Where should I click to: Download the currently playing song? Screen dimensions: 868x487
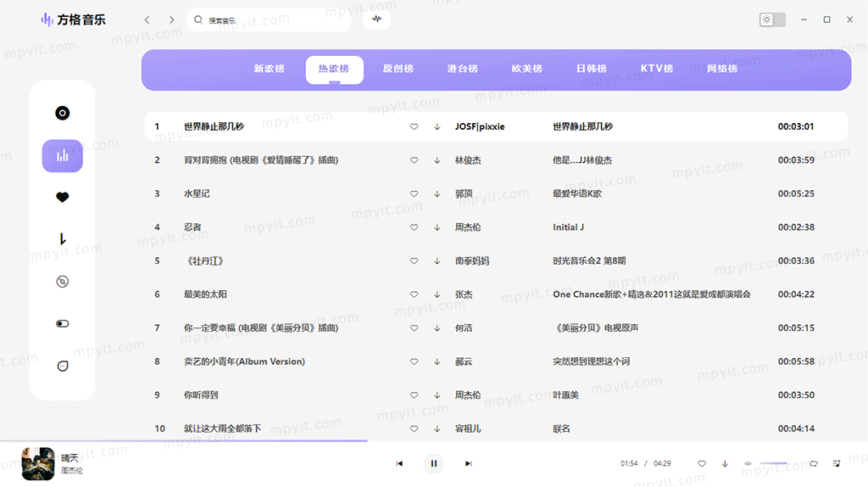pos(726,464)
